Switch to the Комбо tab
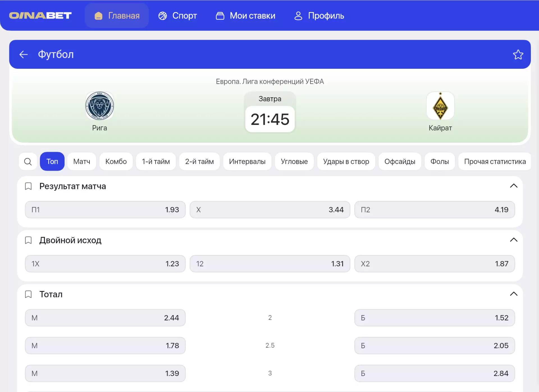Image resolution: width=539 pixels, height=392 pixels. pos(116,161)
